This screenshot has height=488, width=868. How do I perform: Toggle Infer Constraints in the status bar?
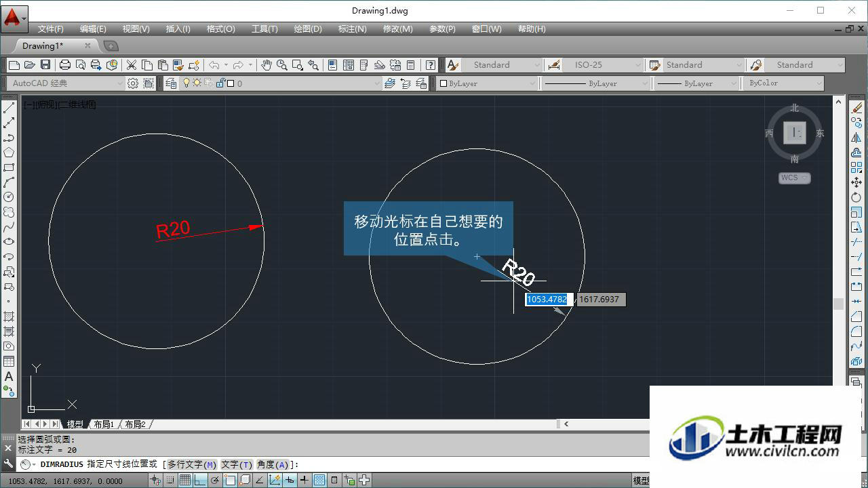[155, 481]
